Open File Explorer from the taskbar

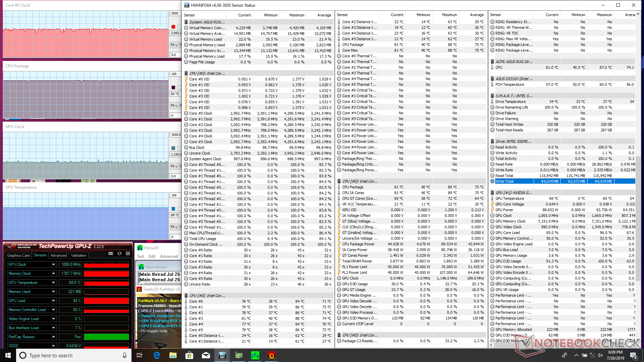[173, 355]
